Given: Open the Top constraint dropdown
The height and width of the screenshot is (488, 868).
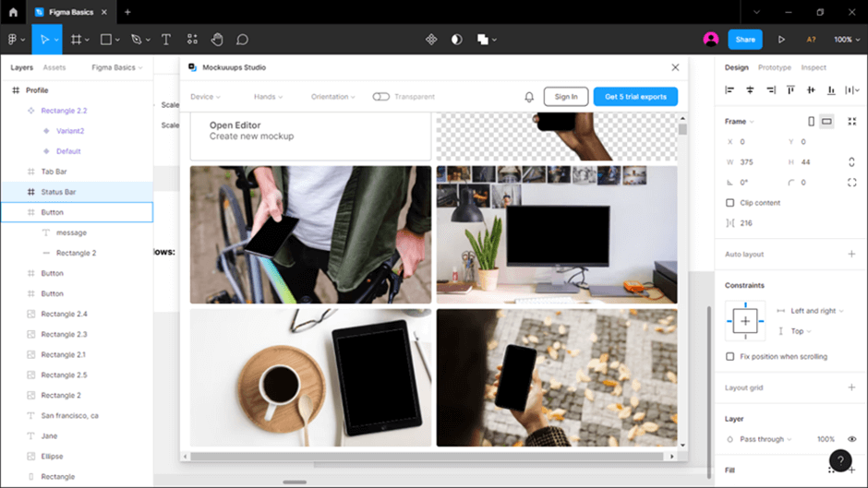Looking at the screenshot, I should 801,331.
